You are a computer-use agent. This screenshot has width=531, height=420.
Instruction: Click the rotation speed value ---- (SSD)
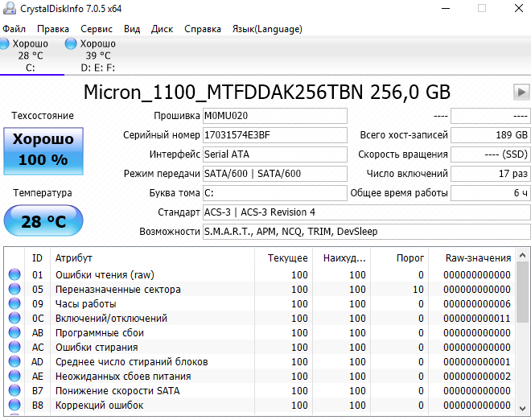point(490,154)
